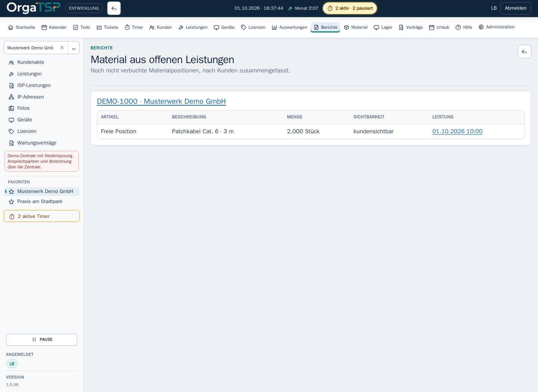Screen dimensions: 538x392
Task: Open Lizenzen in the top navigation bar
Action: point(253,27)
